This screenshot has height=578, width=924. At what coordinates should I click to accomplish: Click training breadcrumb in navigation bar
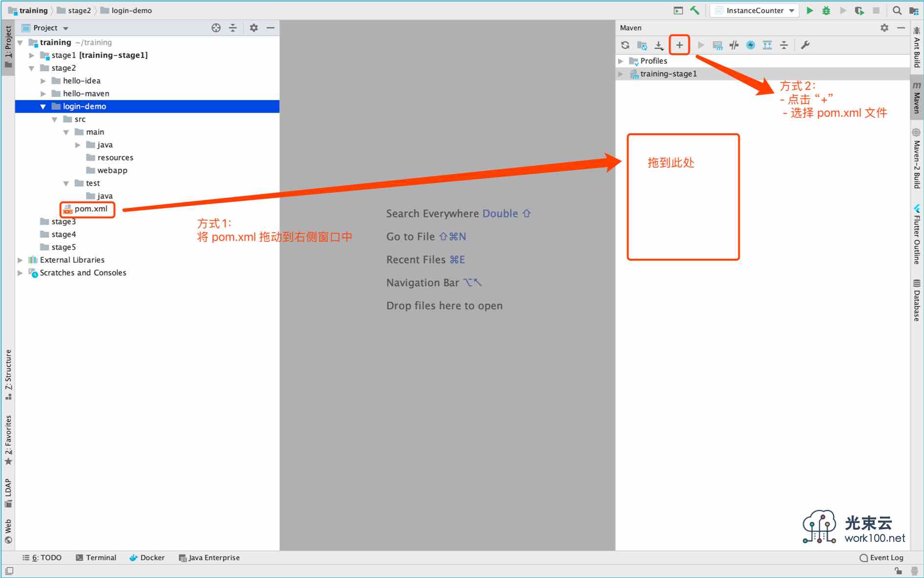pos(28,10)
